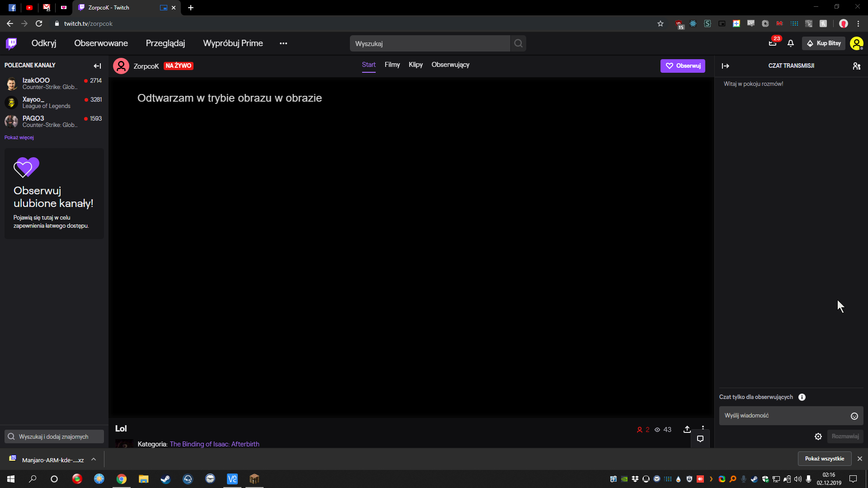Open The Binding of Isaac: Afterbirth link
Viewport: 868px width, 488px height.
214,444
